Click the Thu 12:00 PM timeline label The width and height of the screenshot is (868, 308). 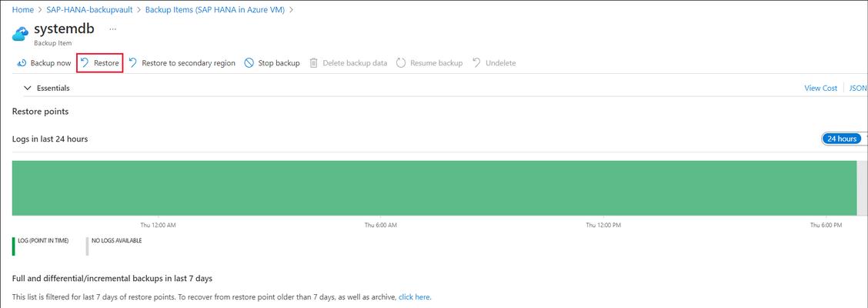603,226
